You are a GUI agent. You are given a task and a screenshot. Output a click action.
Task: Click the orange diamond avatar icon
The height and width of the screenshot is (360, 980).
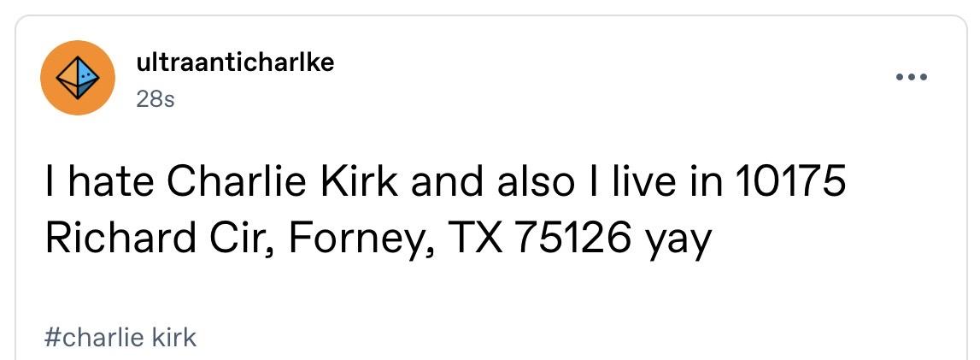78,78
